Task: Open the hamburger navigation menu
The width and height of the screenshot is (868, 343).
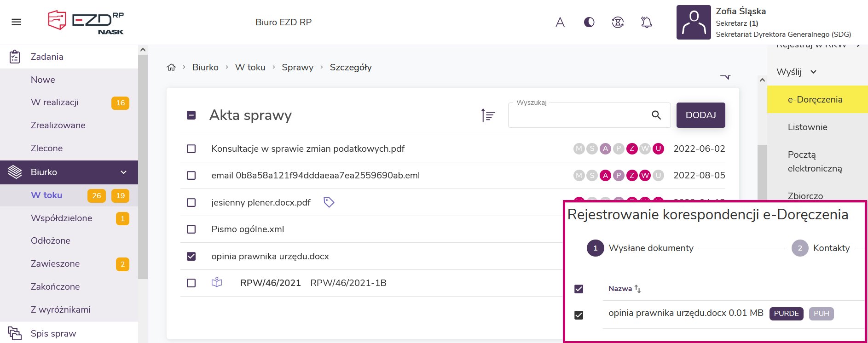Action: click(x=17, y=22)
